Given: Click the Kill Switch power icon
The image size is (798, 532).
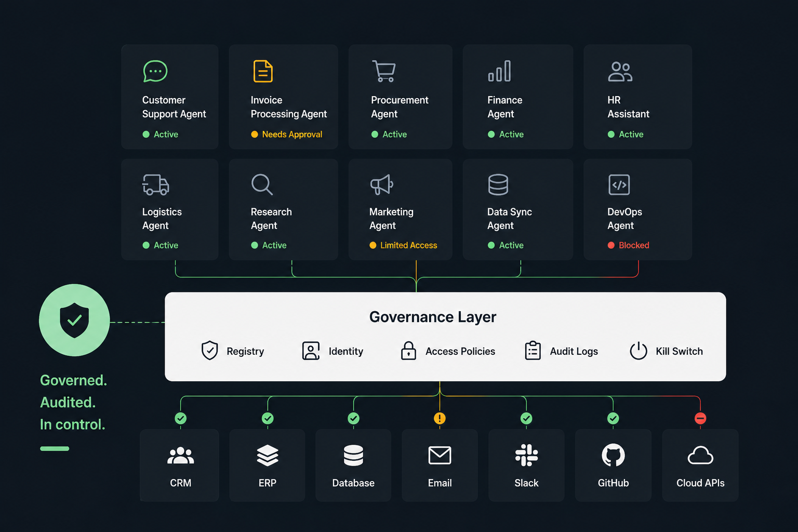Looking at the screenshot, I should point(639,351).
